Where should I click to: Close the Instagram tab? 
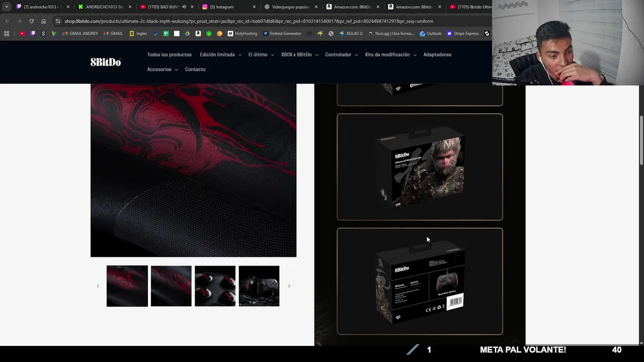[x=254, y=7]
